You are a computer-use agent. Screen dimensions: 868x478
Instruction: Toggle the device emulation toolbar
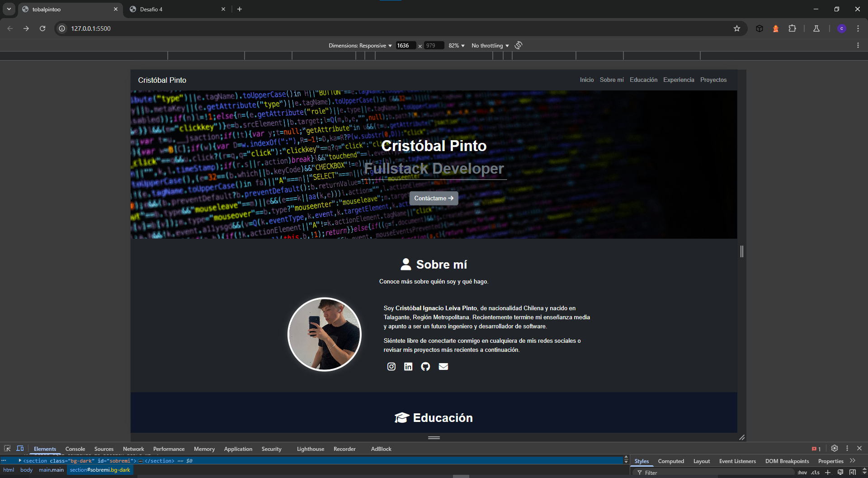coord(20,448)
